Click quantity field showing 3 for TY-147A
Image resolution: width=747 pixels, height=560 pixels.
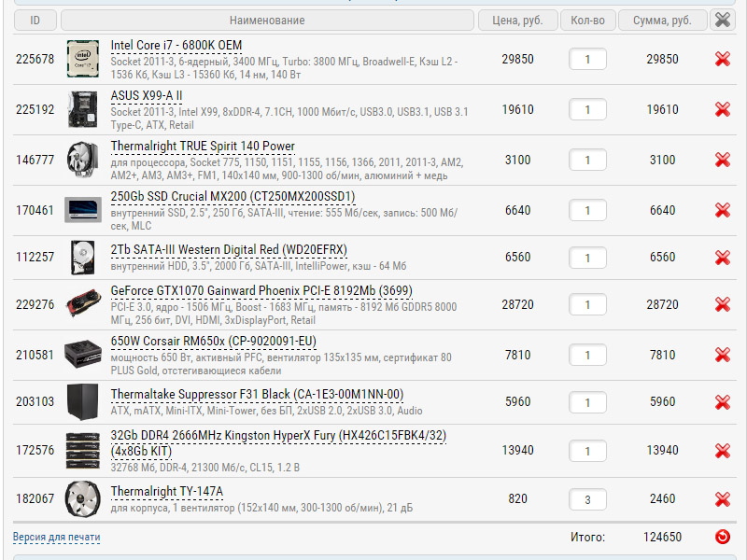click(x=587, y=499)
